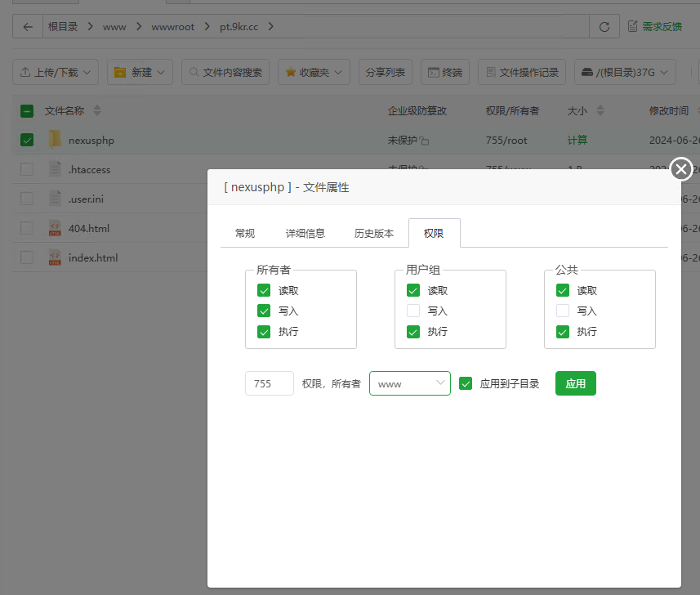Enable 用户组 写入 checkbox
Viewport: 700px width, 595px height.
coord(413,311)
